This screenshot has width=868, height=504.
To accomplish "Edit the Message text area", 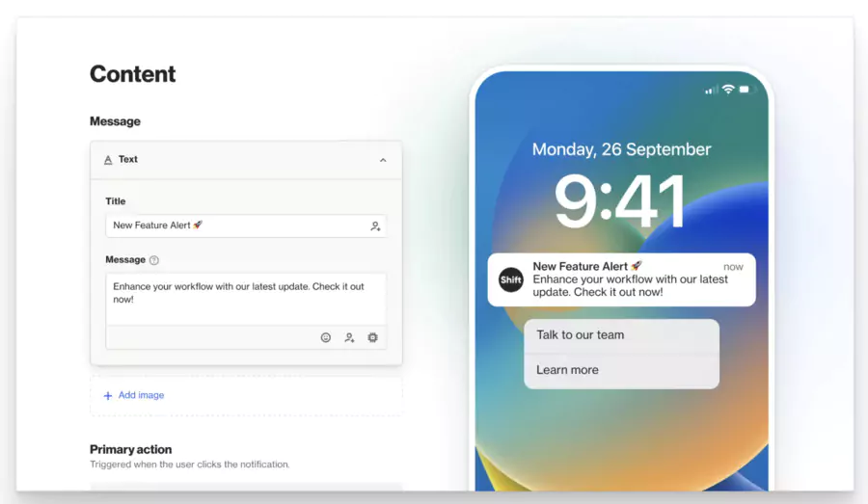I will click(246, 299).
